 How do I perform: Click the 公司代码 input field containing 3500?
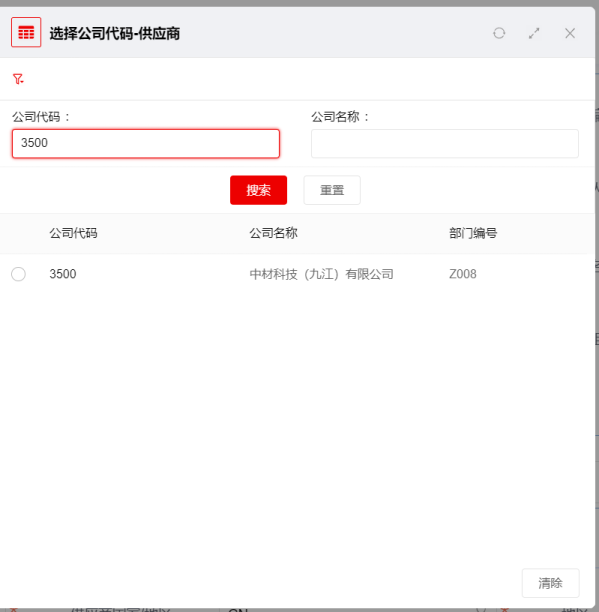click(146, 144)
